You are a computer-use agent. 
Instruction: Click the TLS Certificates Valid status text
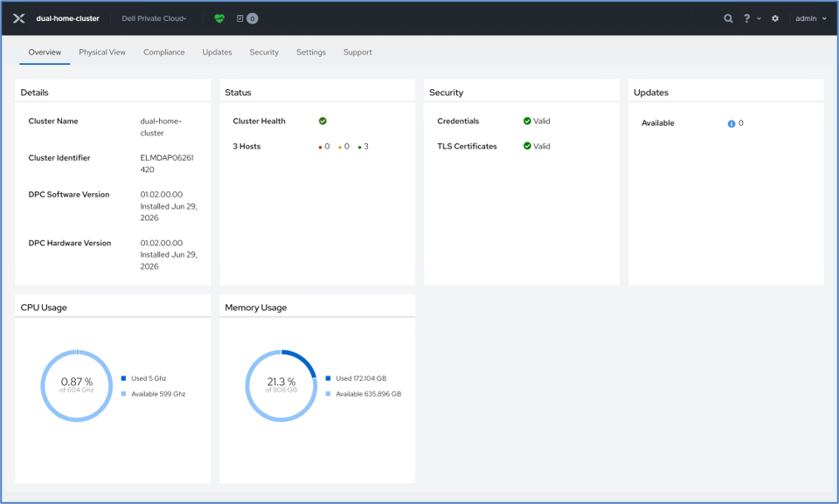click(542, 146)
